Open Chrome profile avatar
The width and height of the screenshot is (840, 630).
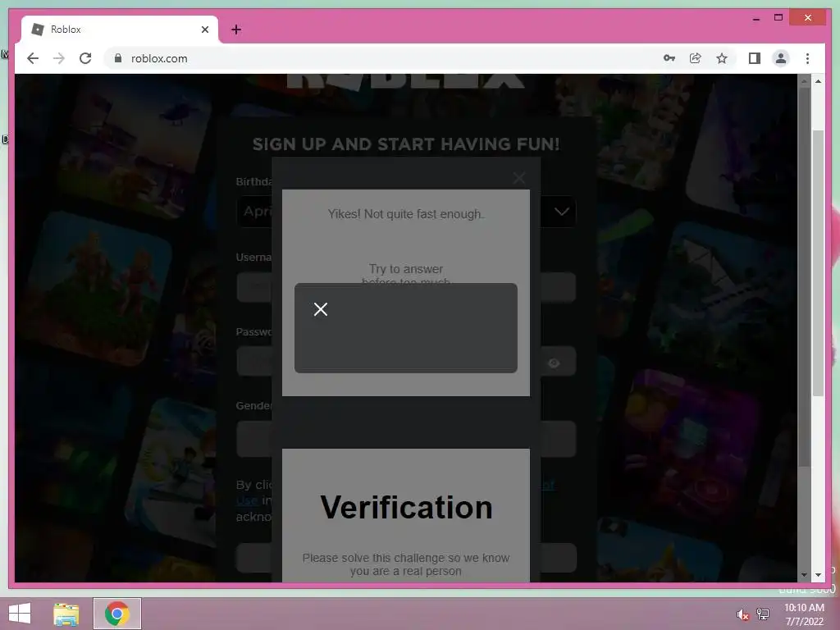pos(781,58)
